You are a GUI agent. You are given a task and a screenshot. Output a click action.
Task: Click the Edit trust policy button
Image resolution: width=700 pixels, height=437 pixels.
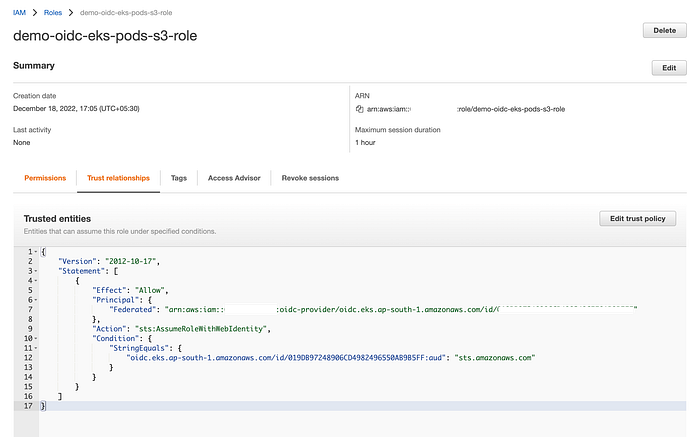(x=638, y=219)
